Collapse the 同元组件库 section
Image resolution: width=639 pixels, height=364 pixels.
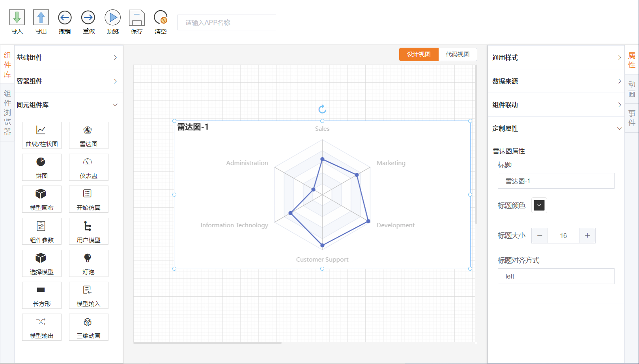pyautogui.click(x=69, y=105)
